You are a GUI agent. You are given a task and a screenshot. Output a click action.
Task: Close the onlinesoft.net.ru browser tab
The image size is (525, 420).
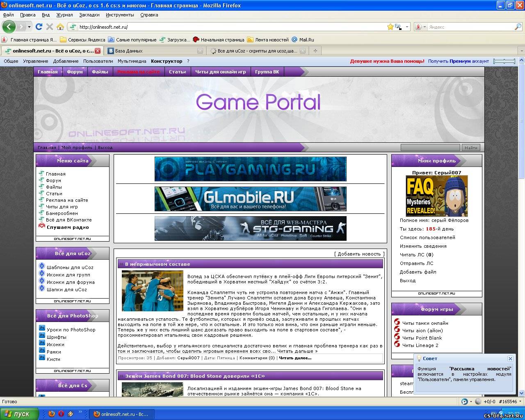coord(98,51)
